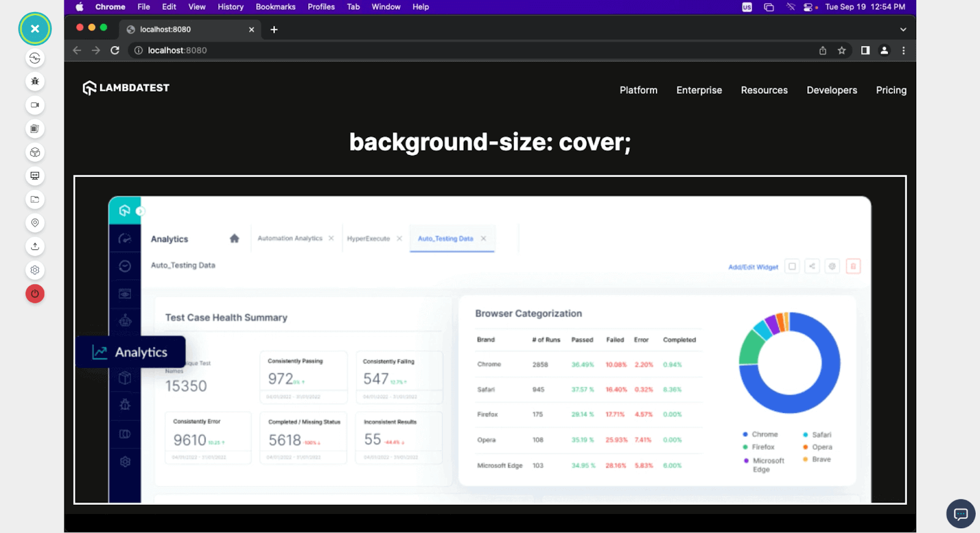Screen dimensions: 980x533
Task: Click the monitor resolution icon in sidebar
Action: (35, 176)
